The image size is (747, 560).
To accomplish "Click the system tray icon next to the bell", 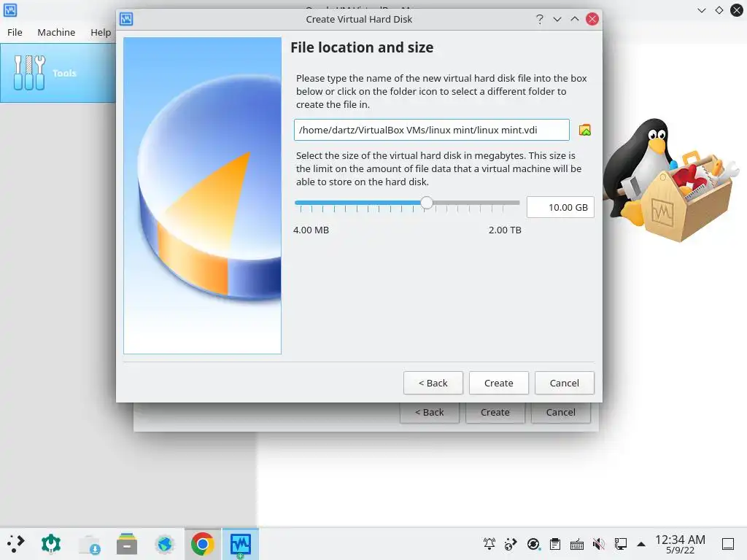I will coord(511,544).
